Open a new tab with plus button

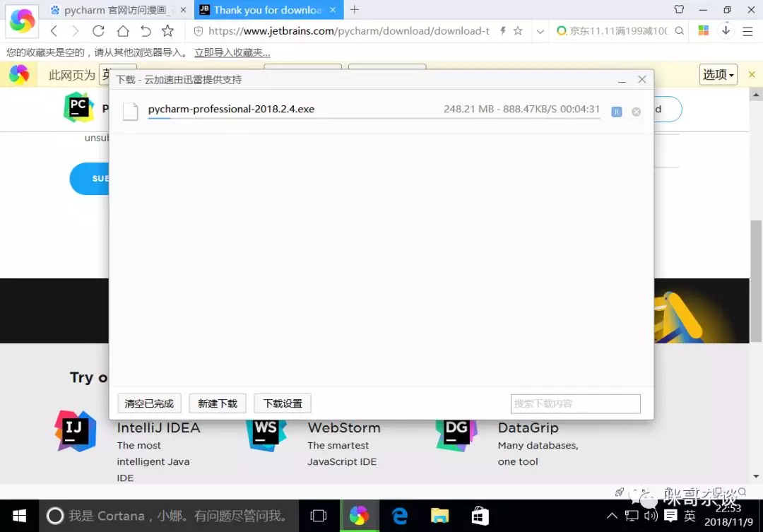355,9
